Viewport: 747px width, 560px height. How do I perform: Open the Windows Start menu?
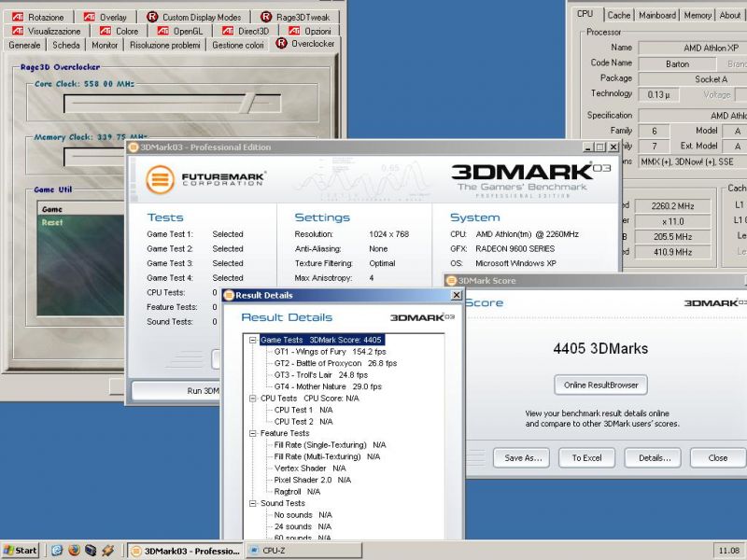coord(20,551)
